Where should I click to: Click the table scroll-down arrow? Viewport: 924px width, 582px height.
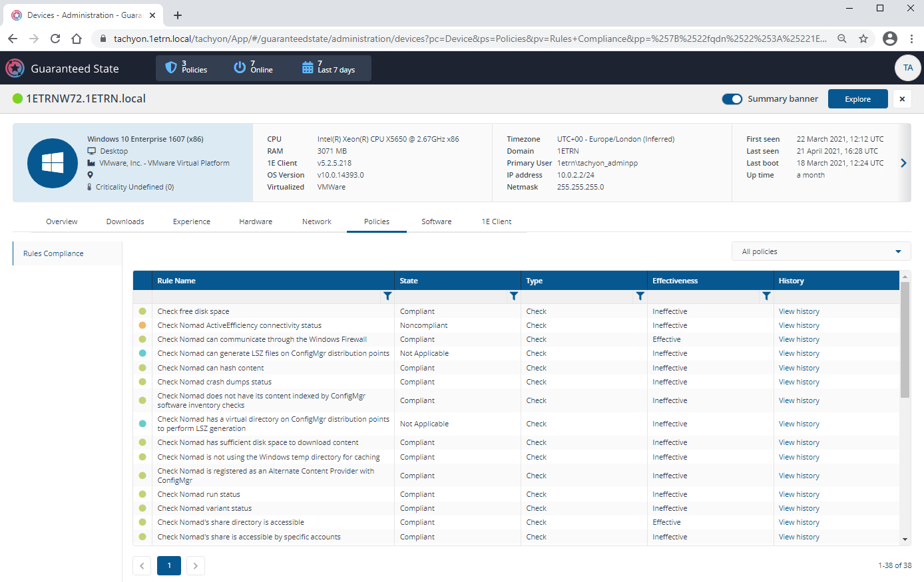(905, 539)
